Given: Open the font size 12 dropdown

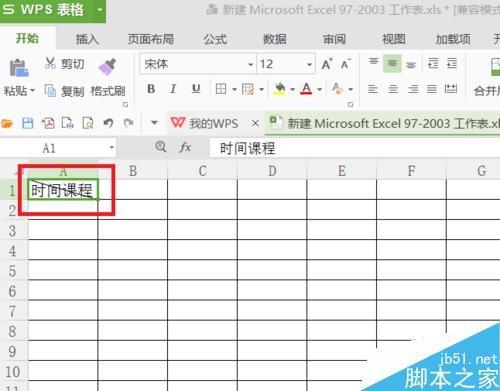Looking at the screenshot, I should click(x=309, y=64).
